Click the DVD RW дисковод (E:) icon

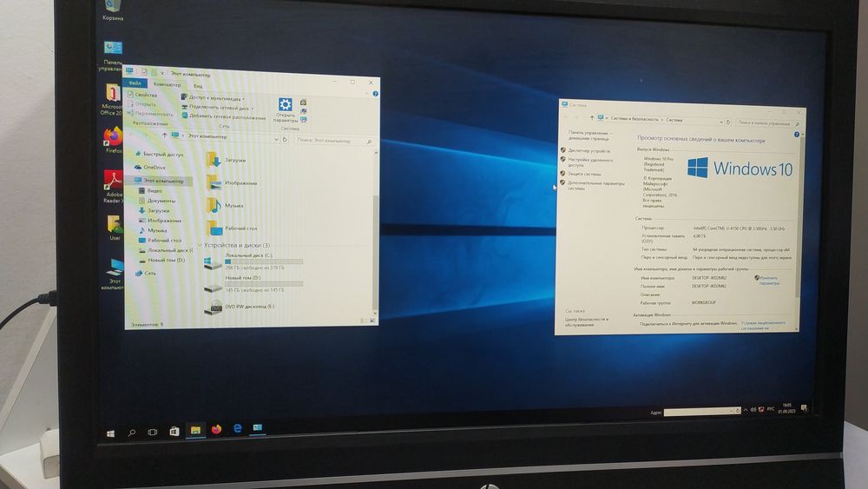coord(214,308)
